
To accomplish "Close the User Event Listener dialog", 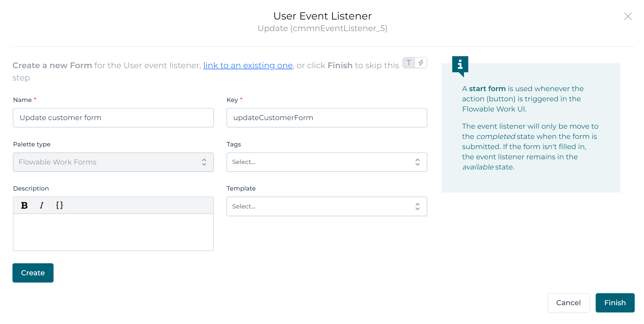I will point(628,17).
